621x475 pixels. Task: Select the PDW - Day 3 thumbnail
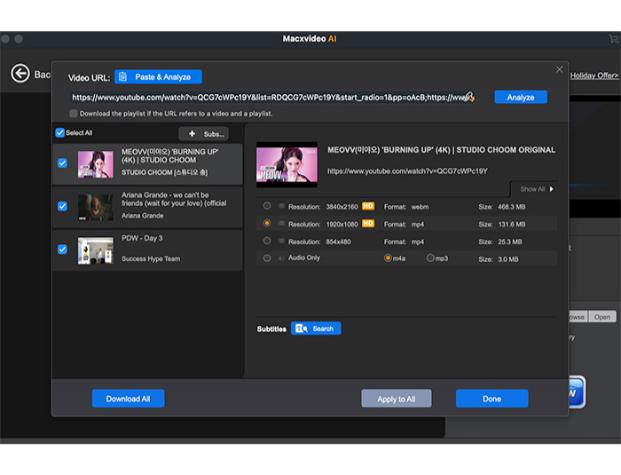[x=95, y=250]
